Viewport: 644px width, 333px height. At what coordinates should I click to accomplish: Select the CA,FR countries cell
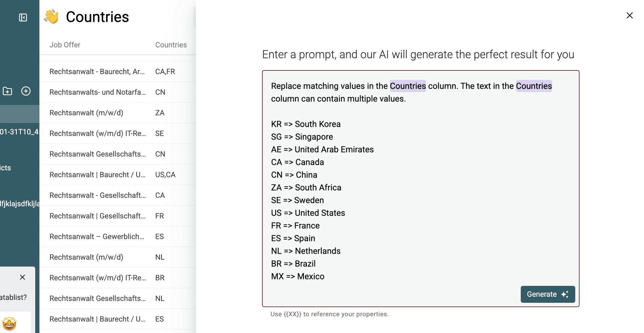[x=165, y=72]
